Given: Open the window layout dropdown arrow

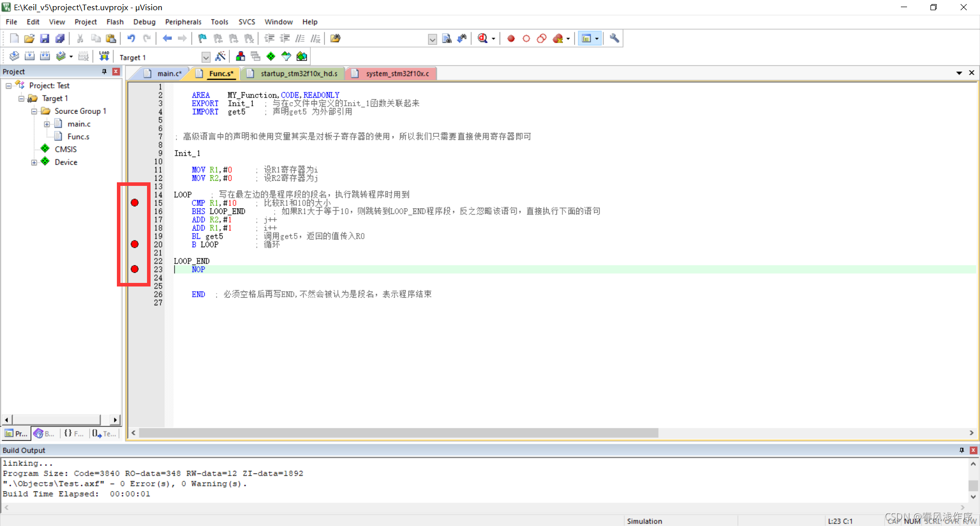Looking at the screenshot, I should tap(597, 38).
